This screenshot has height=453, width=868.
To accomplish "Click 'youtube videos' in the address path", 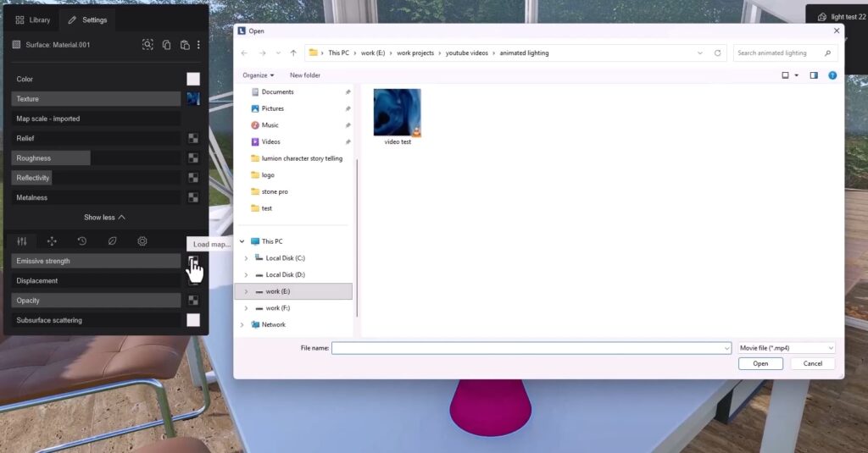I will coord(467,53).
